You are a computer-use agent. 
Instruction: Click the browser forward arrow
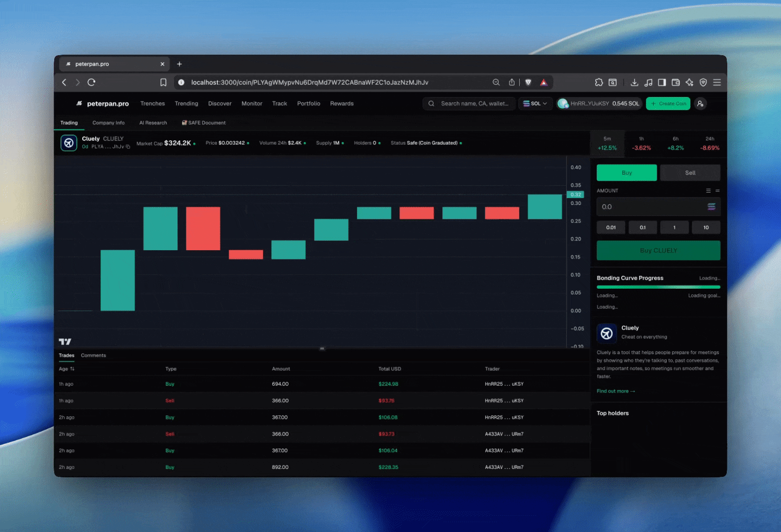pos(77,82)
